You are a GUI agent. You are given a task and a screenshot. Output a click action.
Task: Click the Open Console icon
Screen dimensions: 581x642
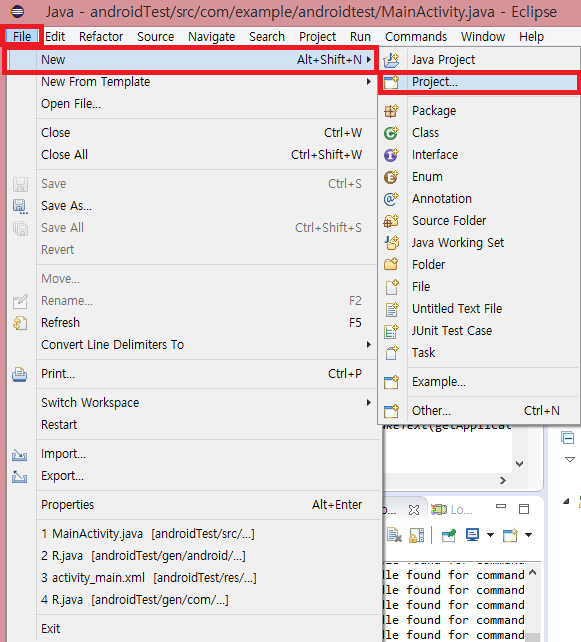pyautogui.click(x=510, y=535)
